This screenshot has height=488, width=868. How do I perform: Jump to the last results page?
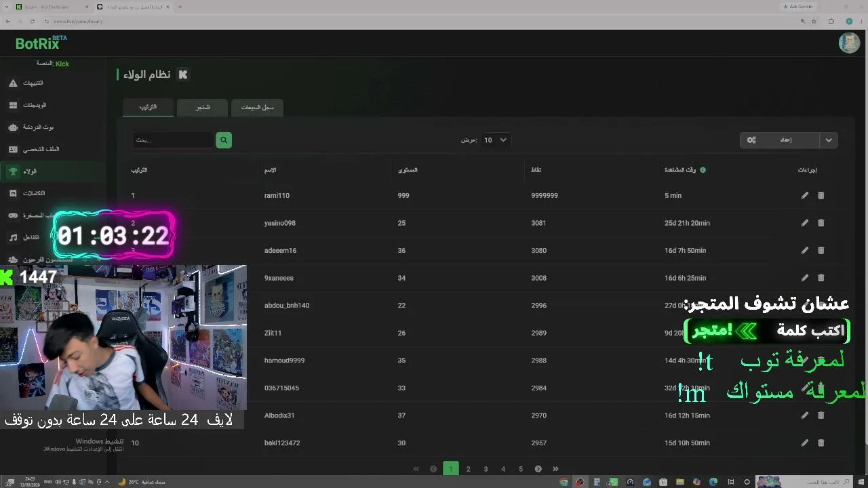click(x=555, y=468)
